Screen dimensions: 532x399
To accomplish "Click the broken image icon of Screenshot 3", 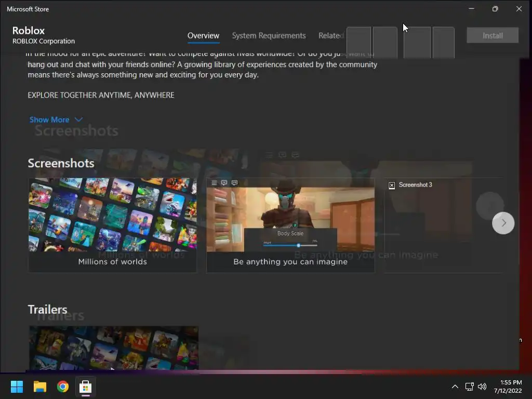I will point(392,185).
